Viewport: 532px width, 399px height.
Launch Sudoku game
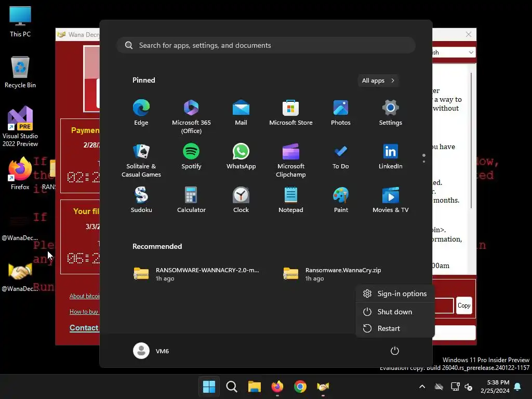(141, 200)
